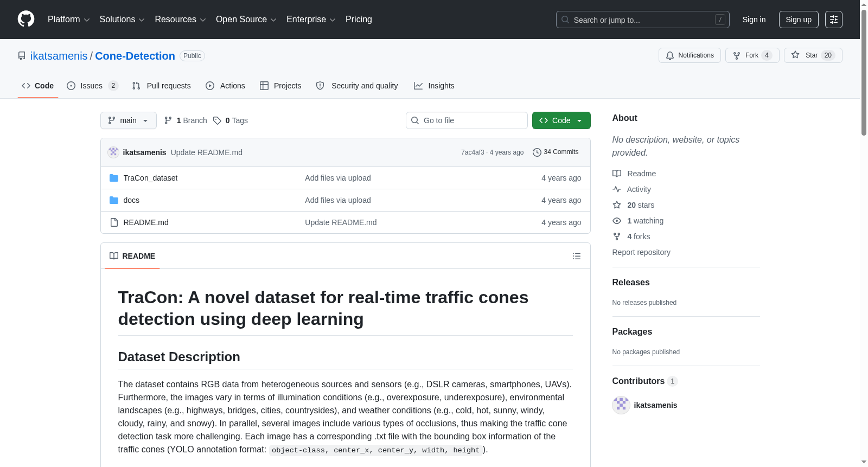Image resolution: width=868 pixels, height=467 pixels.
Task: Click Report repository link
Action: tap(641, 252)
